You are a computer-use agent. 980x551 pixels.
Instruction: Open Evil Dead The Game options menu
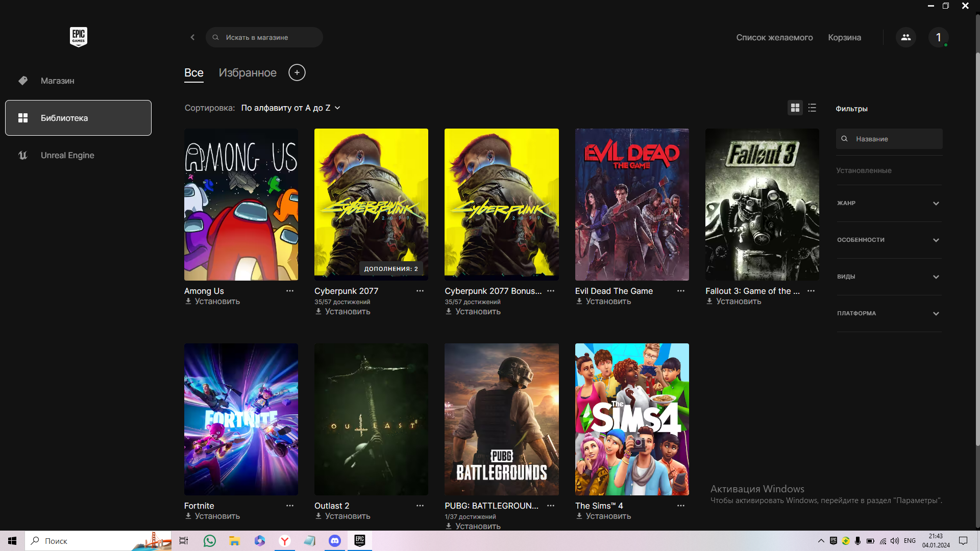[x=681, y=291]
